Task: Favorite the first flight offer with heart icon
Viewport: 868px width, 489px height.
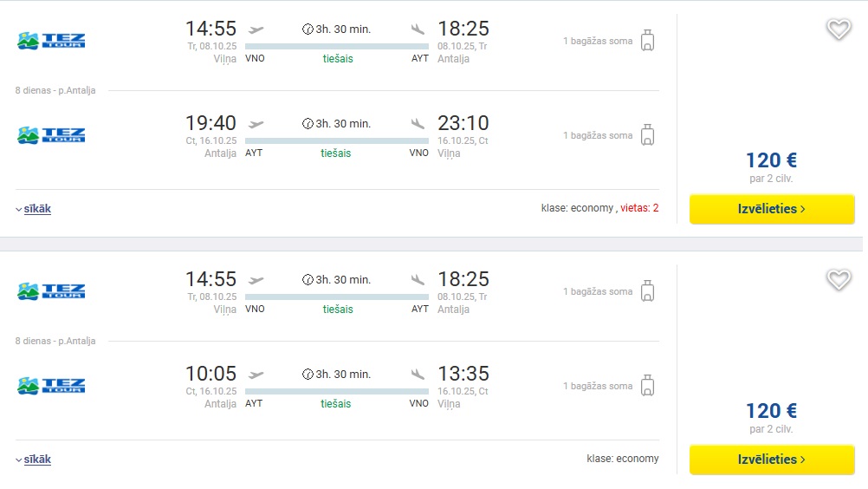Action: [x=839, y=30]
